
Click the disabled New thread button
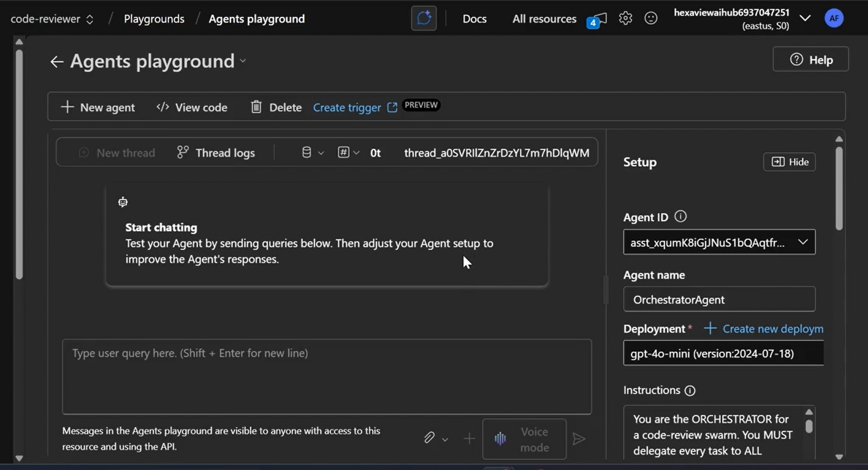(117, 153)
